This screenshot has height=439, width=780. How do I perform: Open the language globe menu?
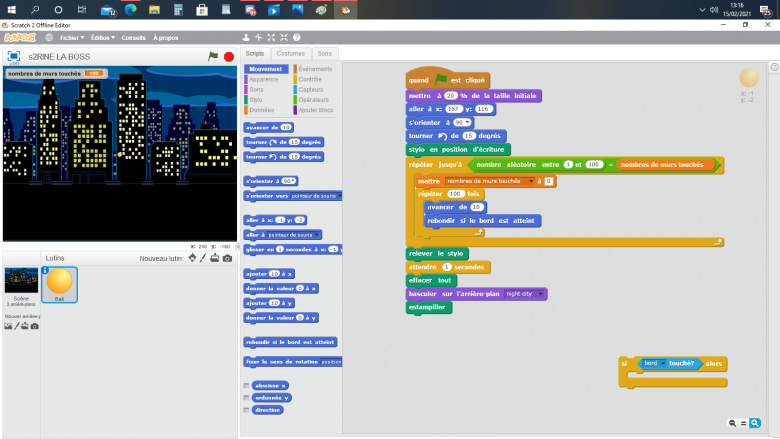tap(49, 37)
